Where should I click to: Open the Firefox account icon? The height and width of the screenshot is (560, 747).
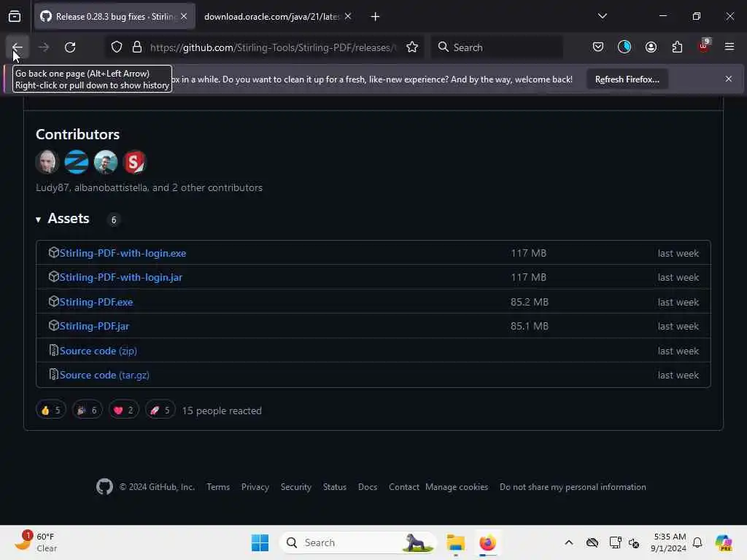click(x=651, y=47)
